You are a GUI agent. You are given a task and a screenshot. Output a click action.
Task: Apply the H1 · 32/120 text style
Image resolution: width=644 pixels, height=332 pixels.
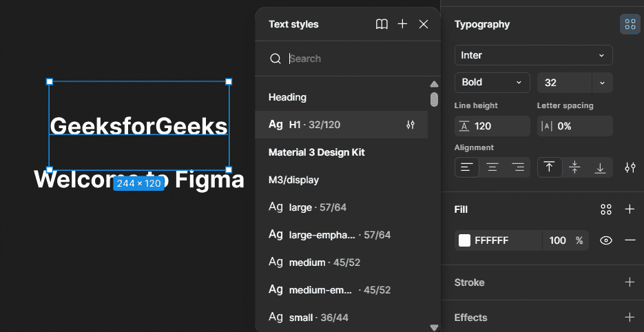tap(342, 125)
